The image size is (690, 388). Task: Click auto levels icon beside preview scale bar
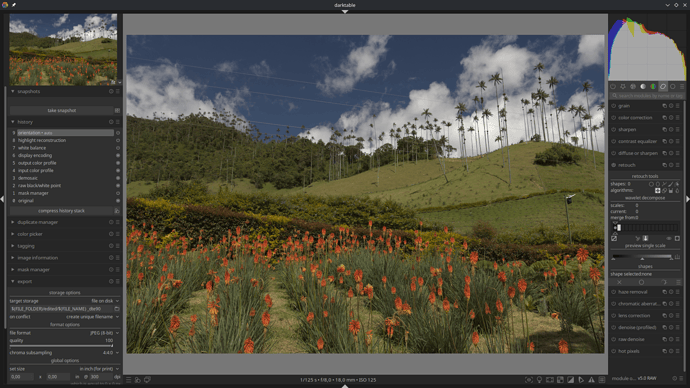tap(677, 257)
